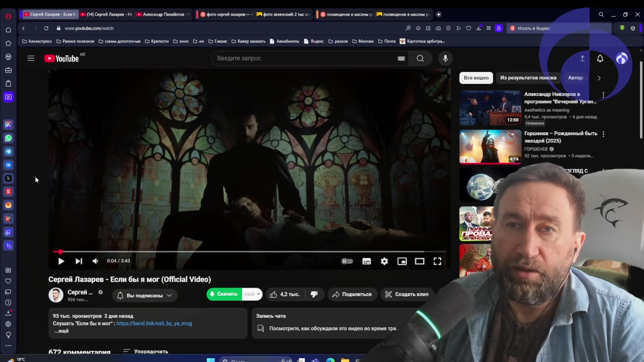Viewport: 644px width, 362px height.
Task: Open Opera sidebar settings gear
Action: pos(8,324)
